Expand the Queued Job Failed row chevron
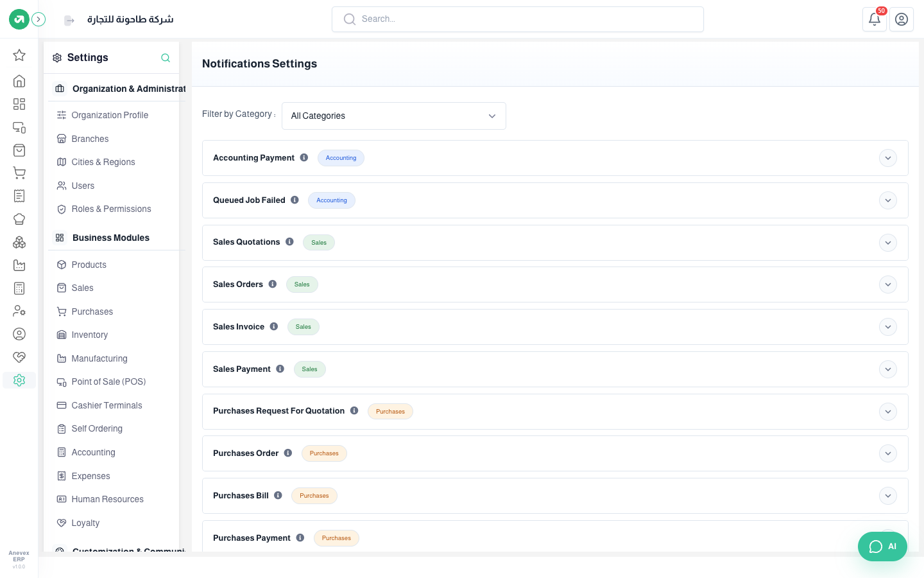The width and height of the screenshot is (924, 578). [x=888, y=200]
